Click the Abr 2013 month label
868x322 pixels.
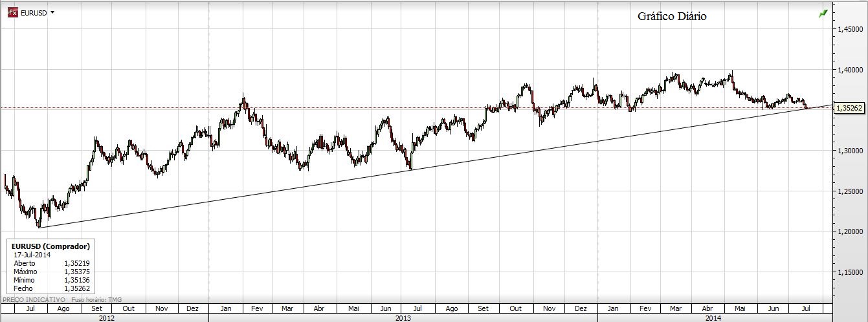tap(319, 308)
